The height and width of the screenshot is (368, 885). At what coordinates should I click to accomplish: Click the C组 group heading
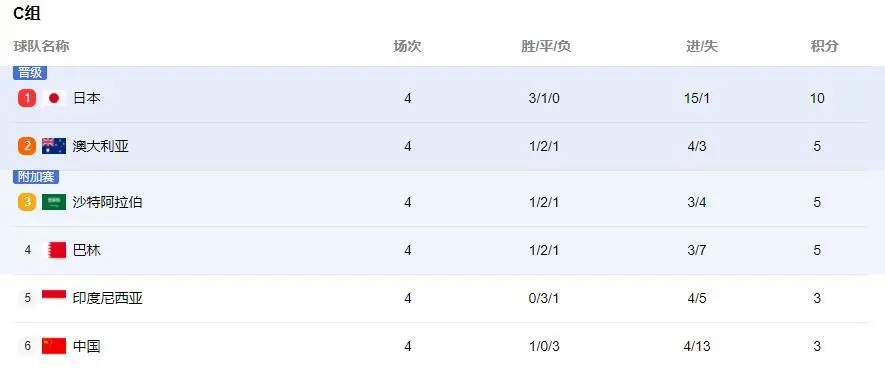point(27,14)
